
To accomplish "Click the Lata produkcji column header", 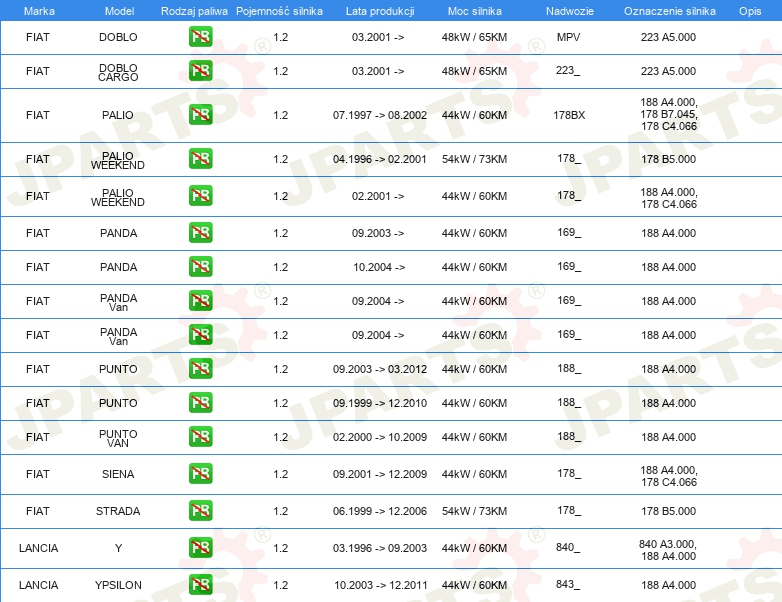I will pyautogui.click(x=380, y=11).
